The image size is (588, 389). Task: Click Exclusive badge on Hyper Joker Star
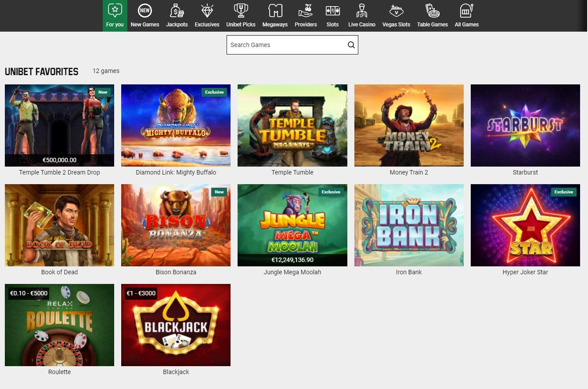click(x=563, y=192)
